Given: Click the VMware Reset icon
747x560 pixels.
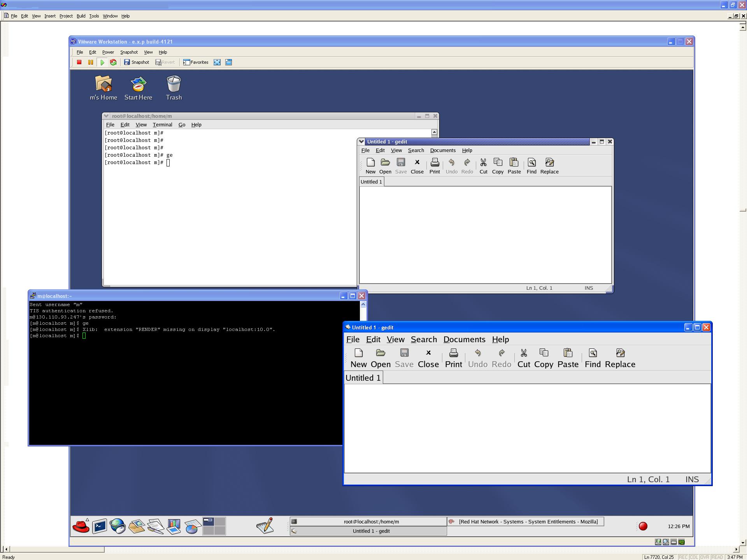Looking at the screenshot, I should pos(113,62).
